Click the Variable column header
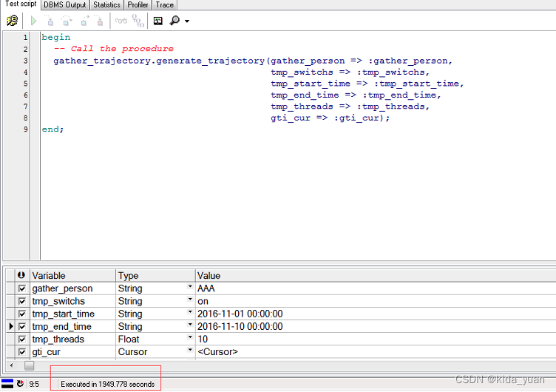 72,276
